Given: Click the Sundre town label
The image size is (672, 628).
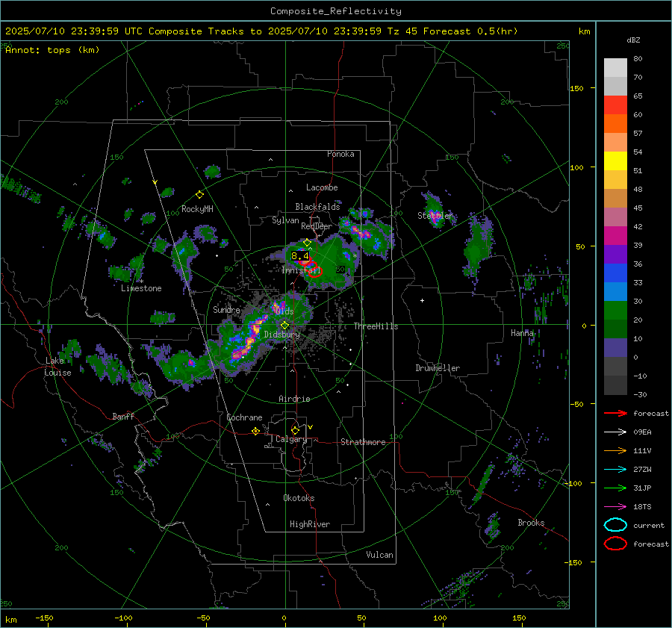Looking at the screenshot, I should point(226,310).
